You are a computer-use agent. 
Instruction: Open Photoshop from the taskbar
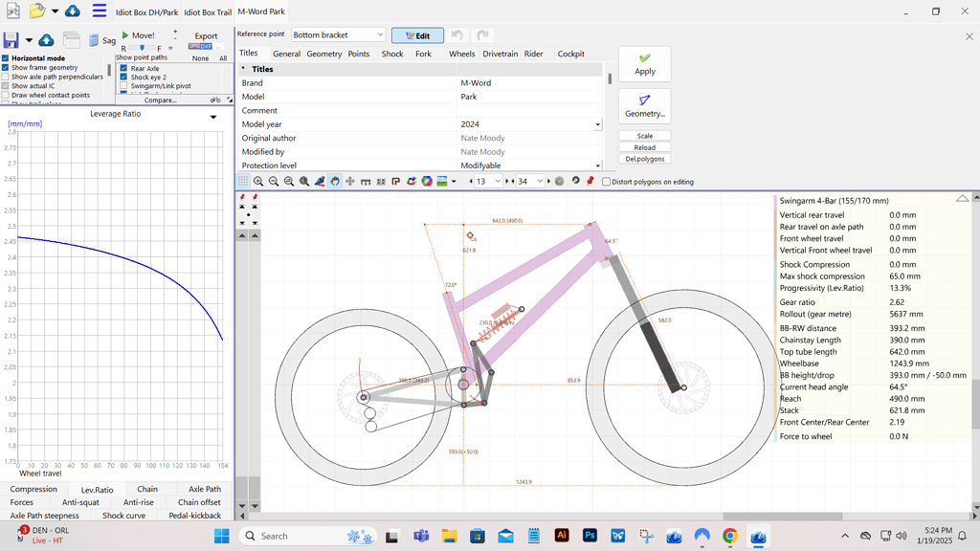(x=590, y=536)
